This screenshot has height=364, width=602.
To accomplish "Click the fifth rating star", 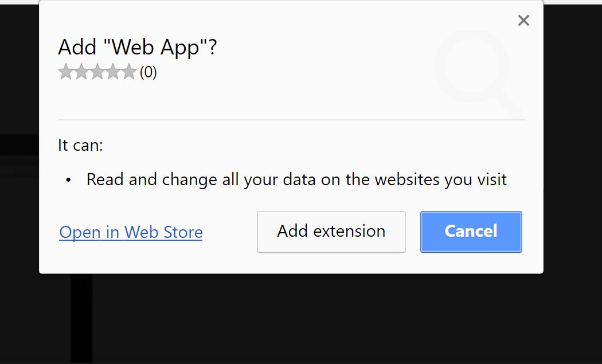I will pyautogui.click(x=130, y=72).
